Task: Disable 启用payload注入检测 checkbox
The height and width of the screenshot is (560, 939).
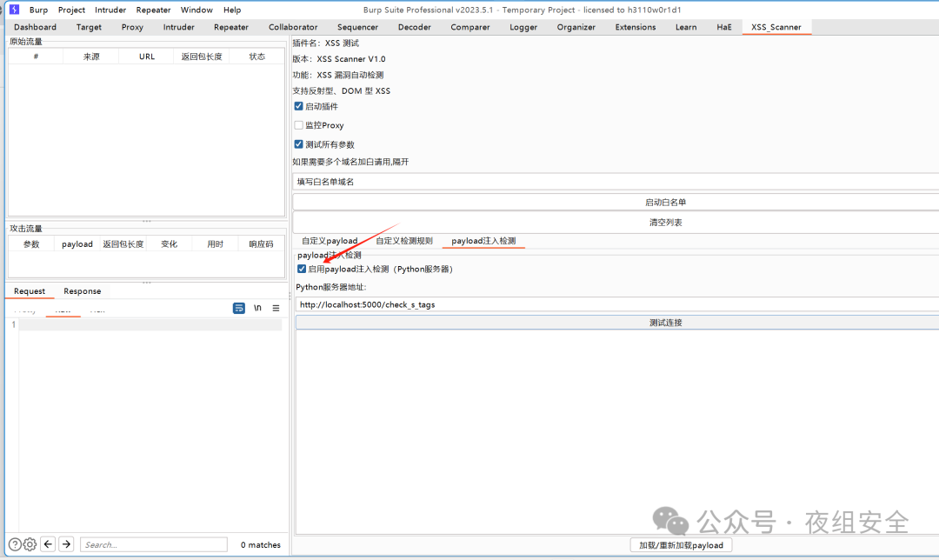Action: click(299, 270)
